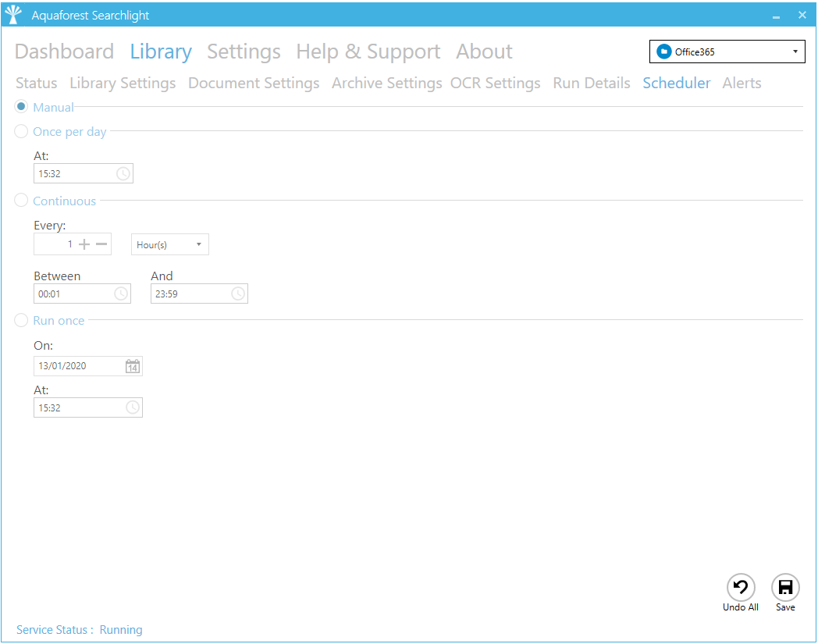The height and width of the screenshot is (644, 818).
Task: Select the Manual radio button
Action: pos(22,107)
